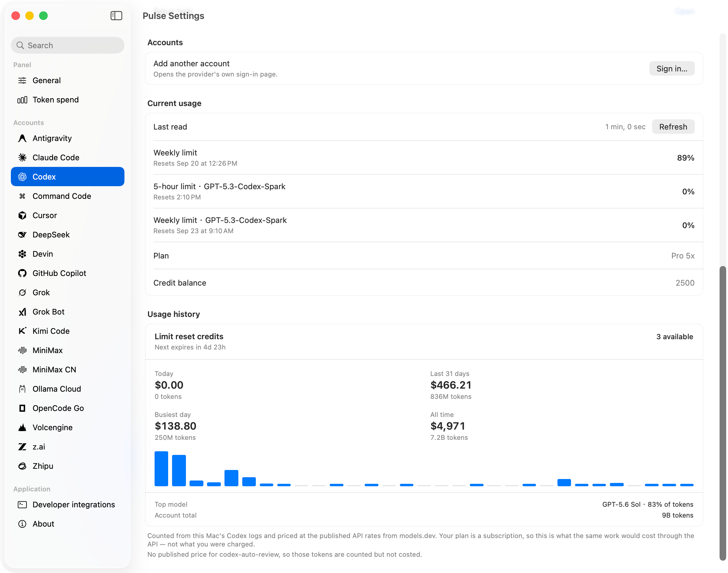Image resolution: width=728 pixels, height=573 pixels.
Task: Click the Kimi Code K icon
Action: (22, 331)
